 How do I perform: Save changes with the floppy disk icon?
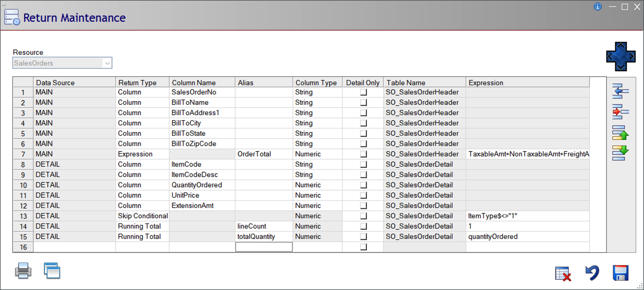point(620,273)
